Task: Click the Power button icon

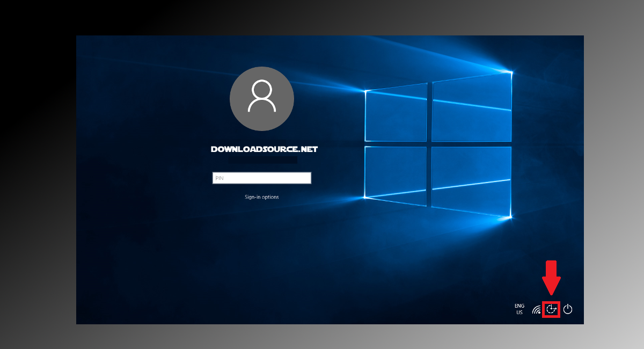Action: click(568, 309)
